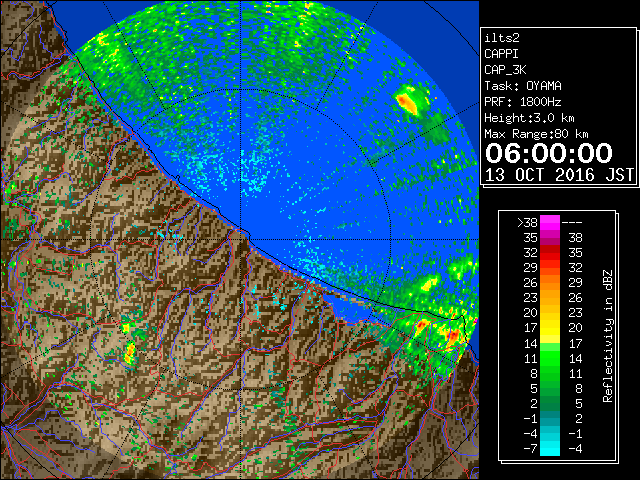This screenshot has width=640, height=480.
Task: Click the bright green 11–14 dBZ legend swatch
Action: (549, 358)
